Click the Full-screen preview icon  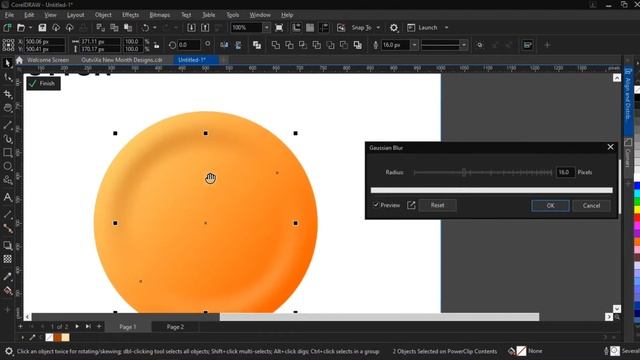coord(279,28)
